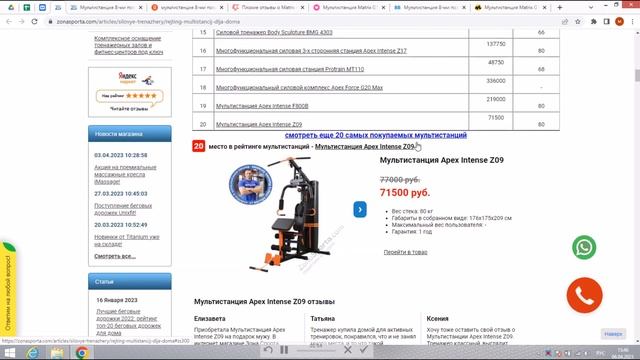The height and width of the screenshot is (360, 640).
Task: Pause the screen recording
Action: (284, 350)
